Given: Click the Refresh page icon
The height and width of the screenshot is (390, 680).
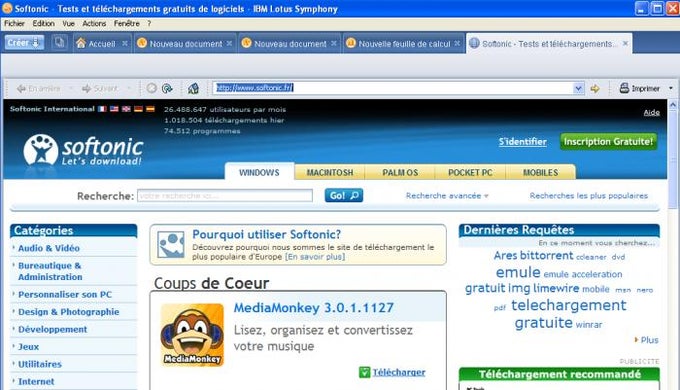Looking at the screenshot, I should 167,88.
